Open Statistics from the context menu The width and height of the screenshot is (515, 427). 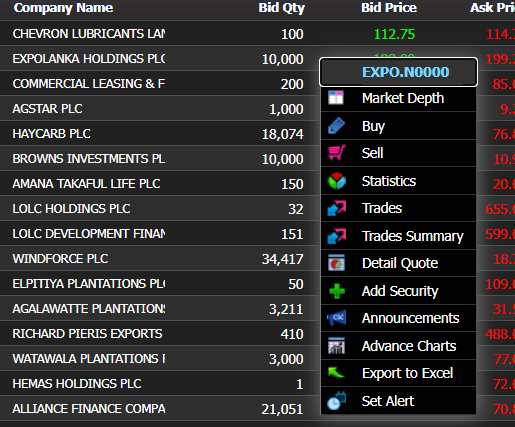pos(398,181)
